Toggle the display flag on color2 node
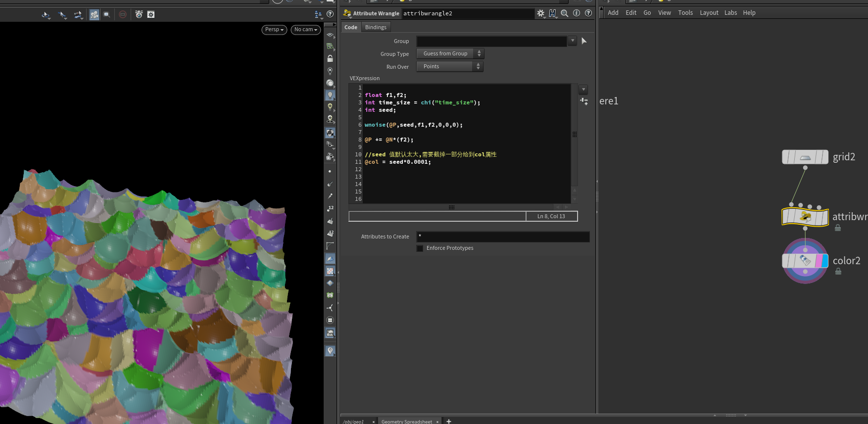The image size is (868, 424). 824,261
